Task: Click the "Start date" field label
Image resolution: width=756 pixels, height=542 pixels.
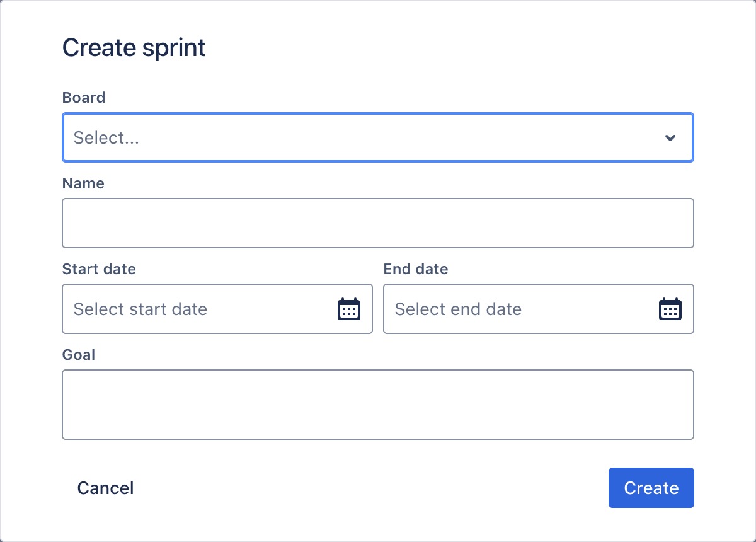Action: click(99, 269)
